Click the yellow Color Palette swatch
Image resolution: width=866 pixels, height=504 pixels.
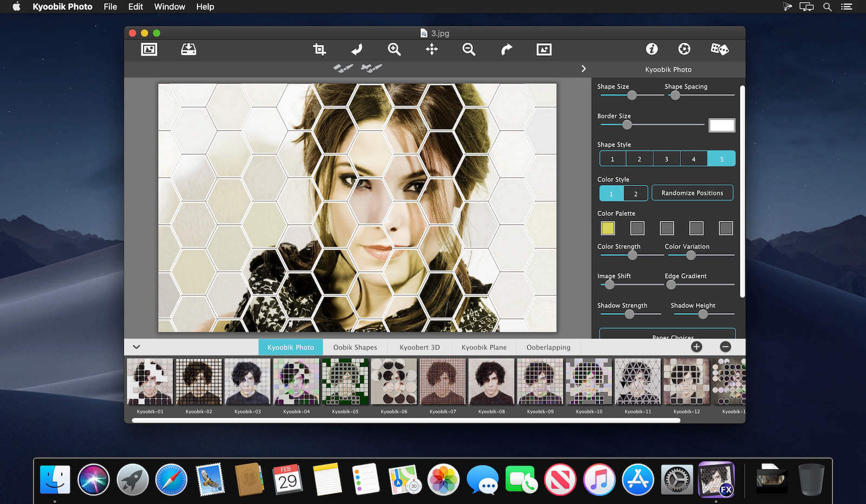coord(608,228)
